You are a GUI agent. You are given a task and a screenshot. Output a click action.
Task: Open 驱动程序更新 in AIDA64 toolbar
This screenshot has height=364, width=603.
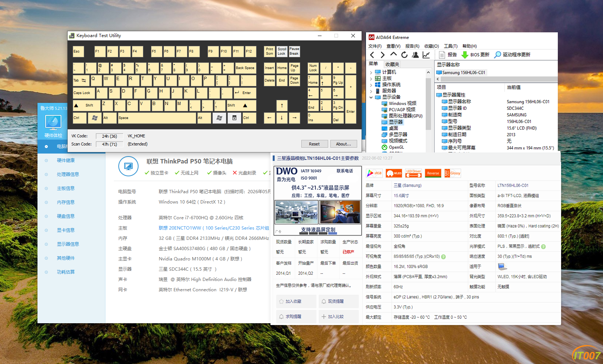tap(512, 55)
